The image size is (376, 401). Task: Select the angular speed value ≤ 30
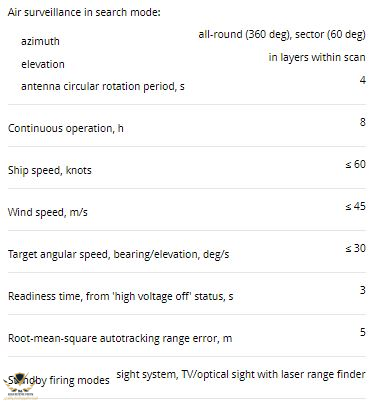[355, 248]
